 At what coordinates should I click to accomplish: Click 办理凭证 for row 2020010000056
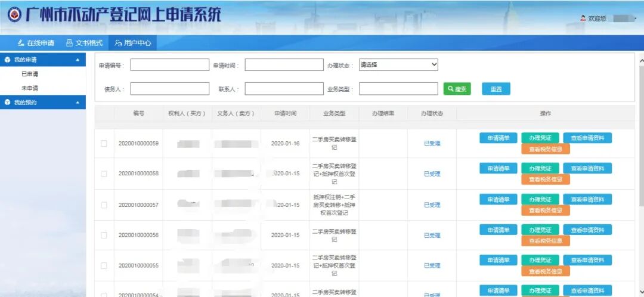tap(540, 230)
